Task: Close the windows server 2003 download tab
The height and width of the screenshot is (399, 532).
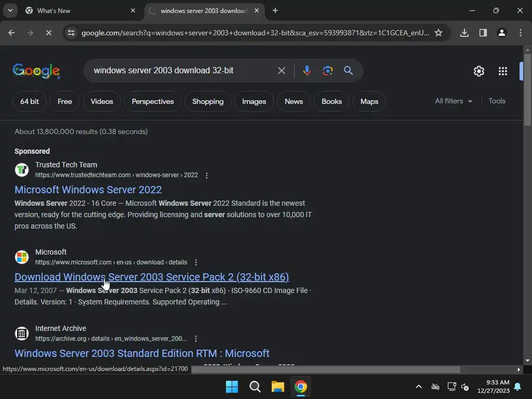Action: tap(257, 10)
